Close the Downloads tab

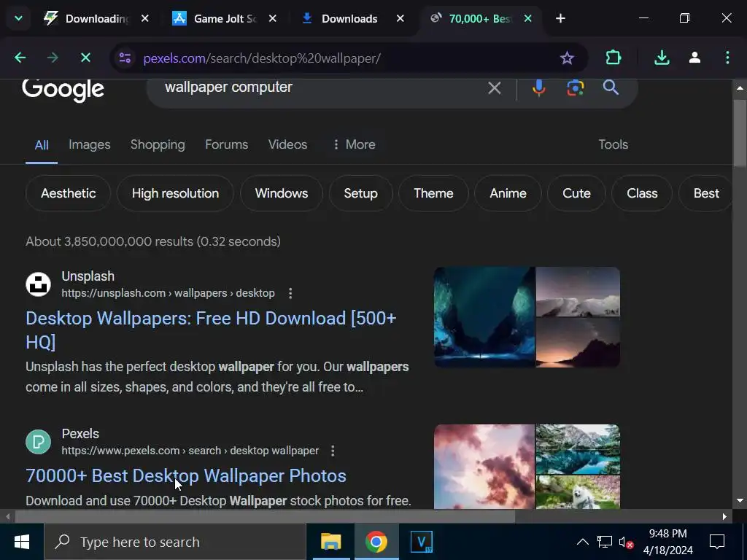[400, 18]
